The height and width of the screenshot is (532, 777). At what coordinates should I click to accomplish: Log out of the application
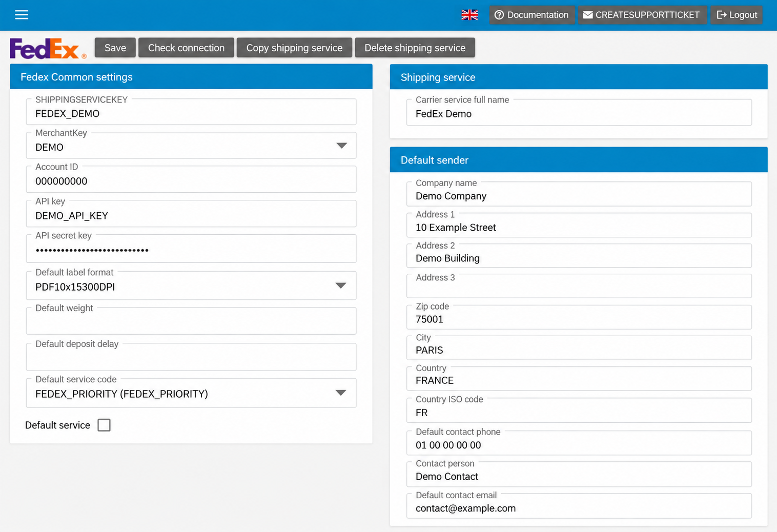coord(737,15)
